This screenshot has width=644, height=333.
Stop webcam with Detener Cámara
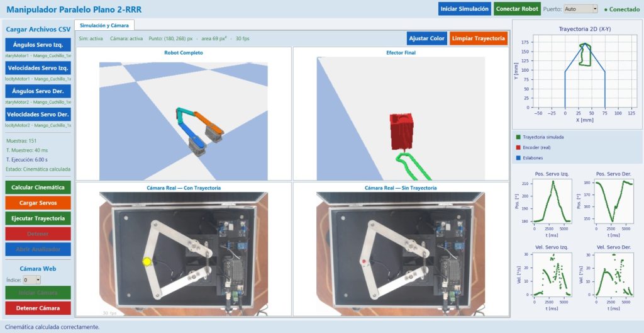pyautogui.click(x=38, y=308)
